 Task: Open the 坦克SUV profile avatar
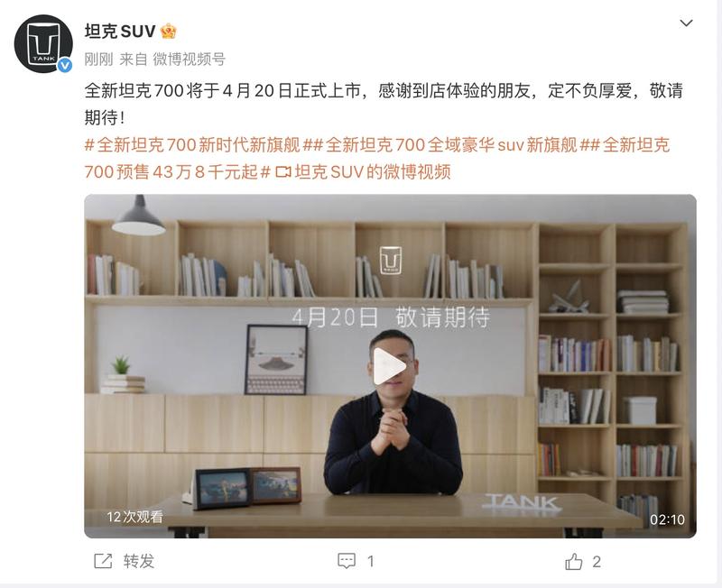[43, 43]
